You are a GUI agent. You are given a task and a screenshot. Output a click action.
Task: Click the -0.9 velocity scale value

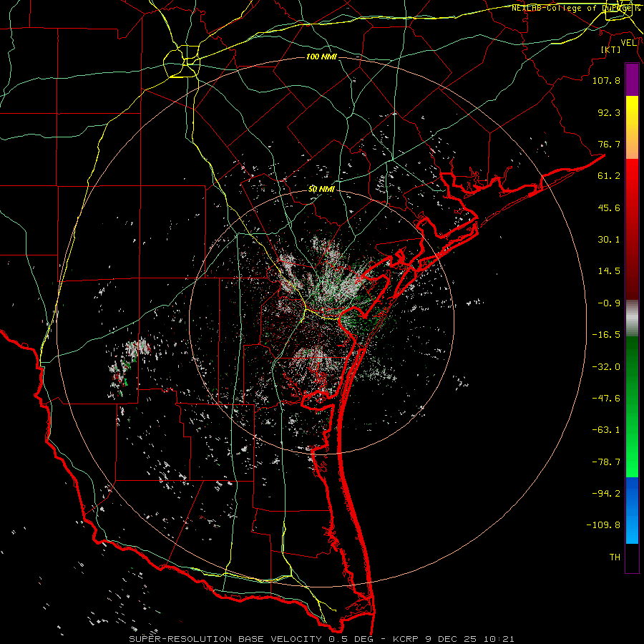tap(609, 303)
